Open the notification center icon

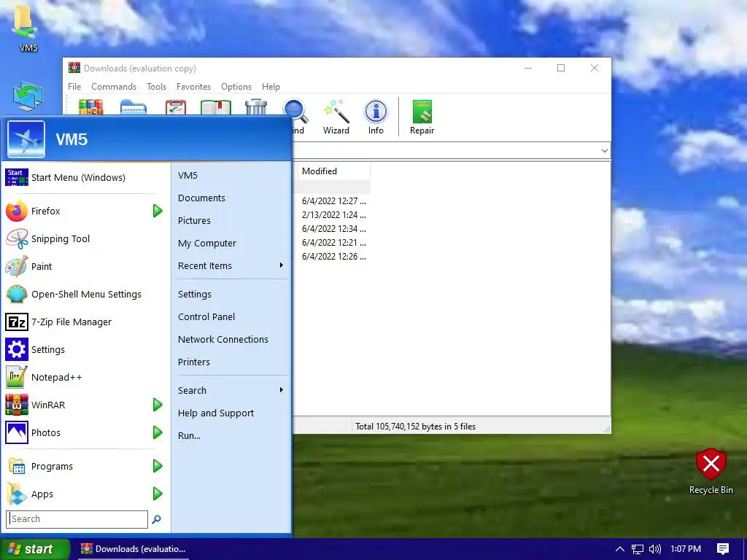pyautogui.click(x=723, y=549)
